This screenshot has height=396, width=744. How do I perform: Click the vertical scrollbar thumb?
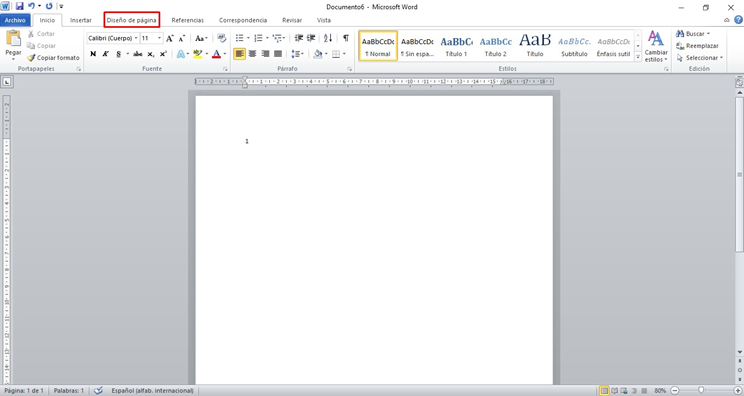pyautogui.click(x=739, y=175)
